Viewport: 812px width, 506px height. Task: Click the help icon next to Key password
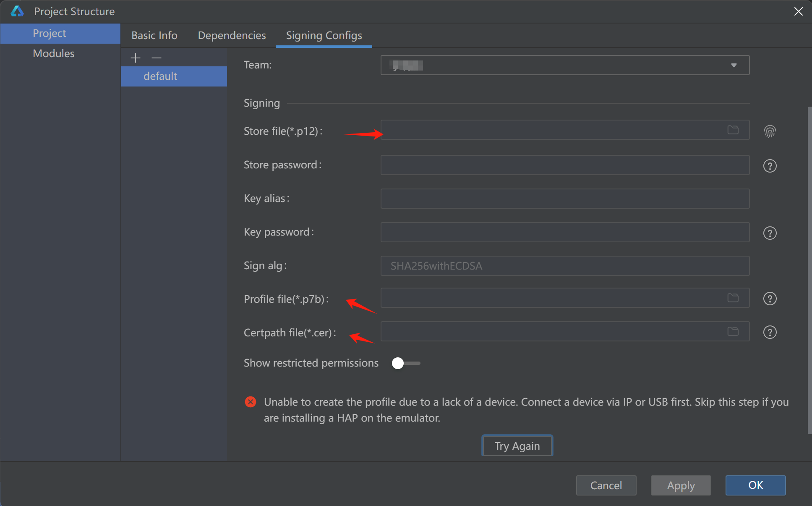770,233
